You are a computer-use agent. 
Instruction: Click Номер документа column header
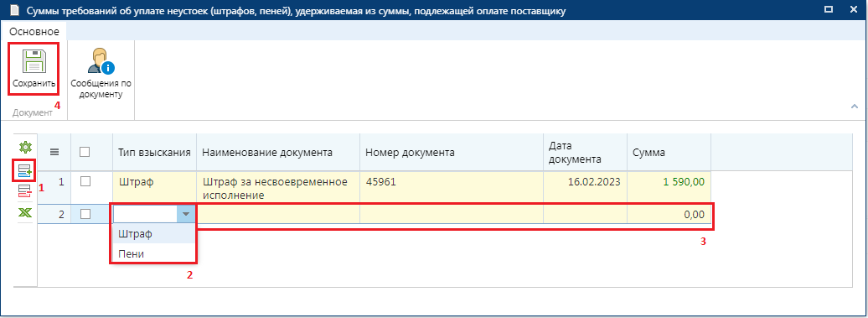click(451, 153)
